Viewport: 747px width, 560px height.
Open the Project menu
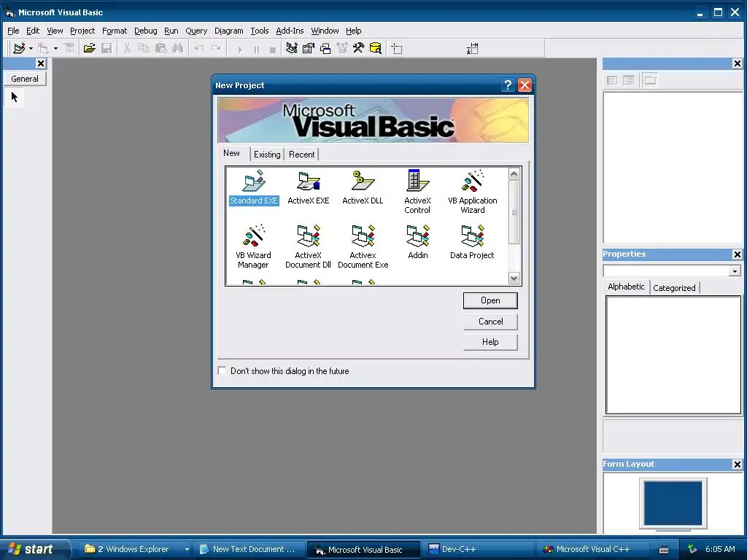point(82,31)
